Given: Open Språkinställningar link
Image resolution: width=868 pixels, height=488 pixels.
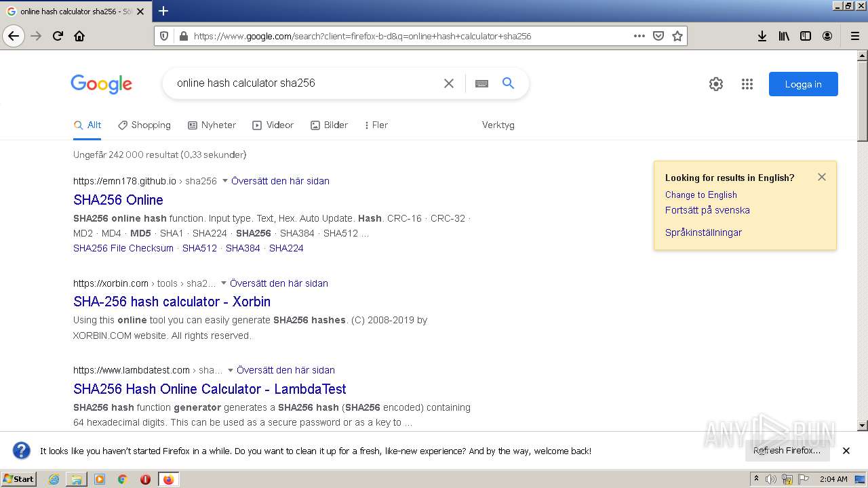Looking at the screenshot, I should [703, 232].
